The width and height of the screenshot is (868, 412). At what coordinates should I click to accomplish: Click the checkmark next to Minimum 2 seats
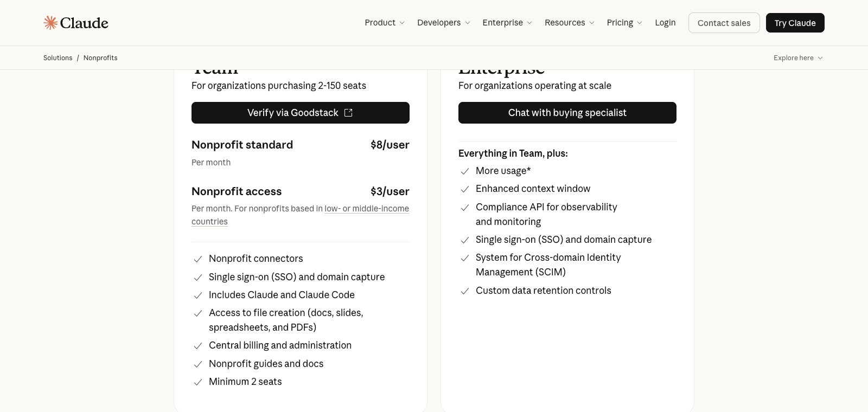coord(198,382)
